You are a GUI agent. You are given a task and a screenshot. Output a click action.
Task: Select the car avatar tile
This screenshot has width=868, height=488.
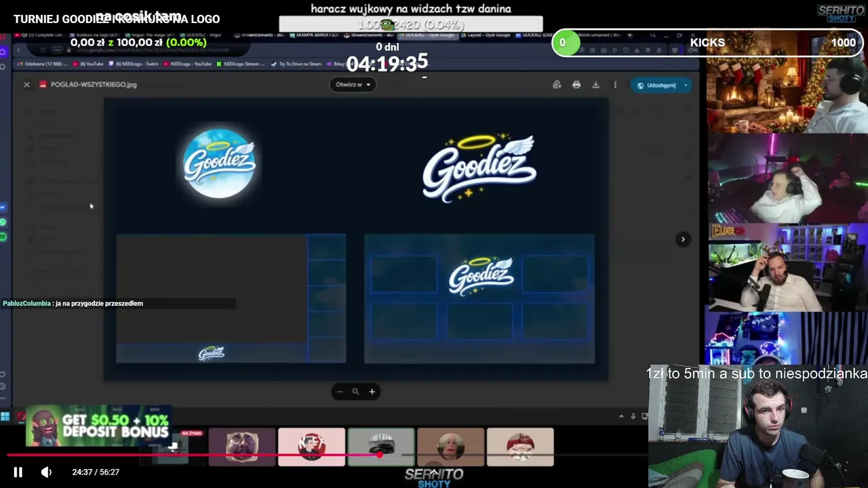pos(381,447)
